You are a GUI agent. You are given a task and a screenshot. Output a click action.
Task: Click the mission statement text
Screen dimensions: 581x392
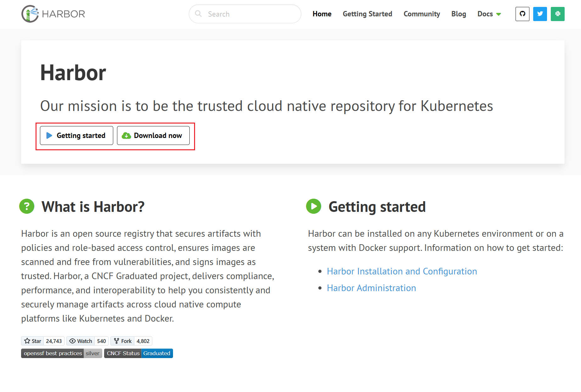click(x=266, y=106)
